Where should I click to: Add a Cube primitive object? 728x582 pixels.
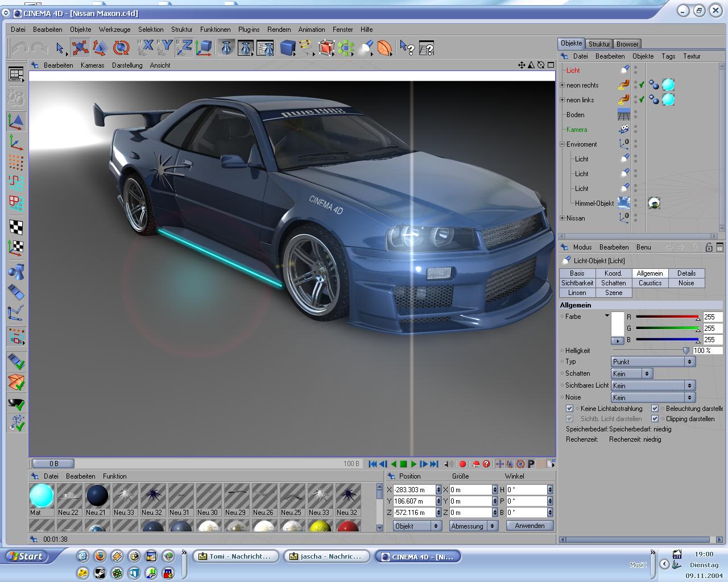[288, 48]
